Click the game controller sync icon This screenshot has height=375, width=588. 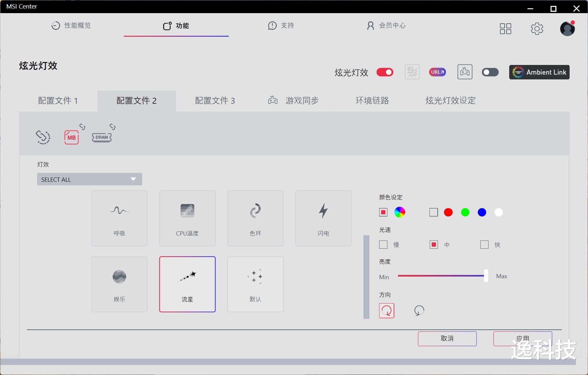click(465, 72)
